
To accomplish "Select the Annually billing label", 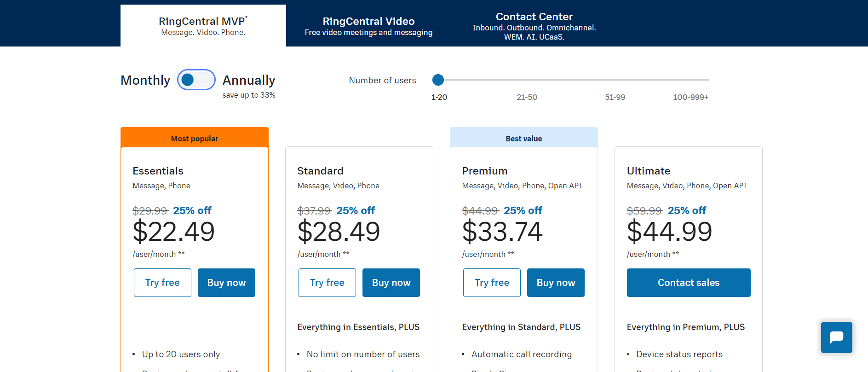I will point(249,80).
